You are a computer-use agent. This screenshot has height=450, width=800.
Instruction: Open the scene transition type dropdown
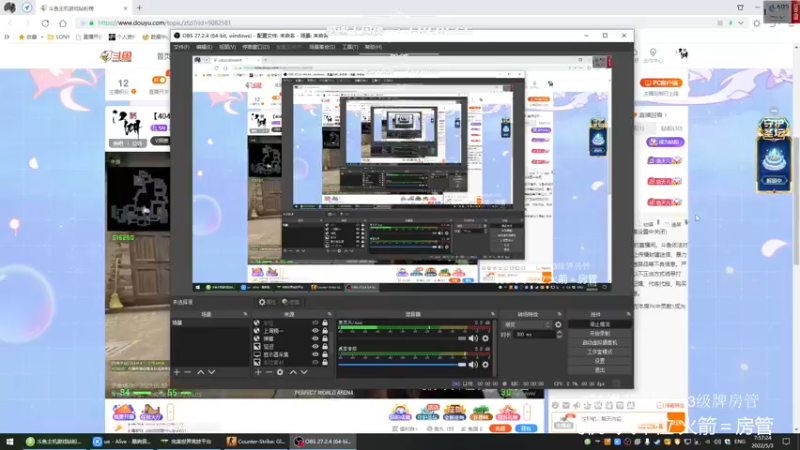[x=527, y=324]
